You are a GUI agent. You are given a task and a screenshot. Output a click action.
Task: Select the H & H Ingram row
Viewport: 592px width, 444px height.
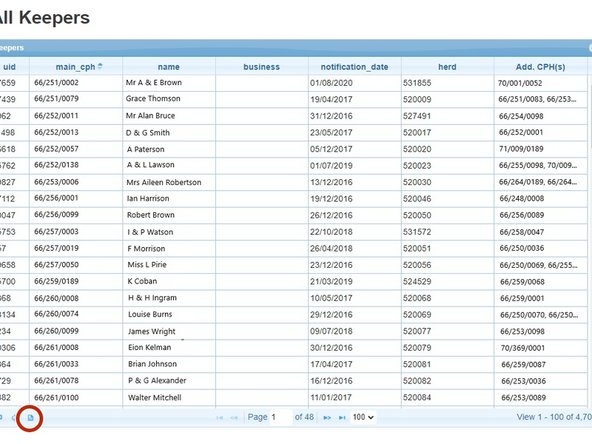pyautogui.click(x=293, y=298)
